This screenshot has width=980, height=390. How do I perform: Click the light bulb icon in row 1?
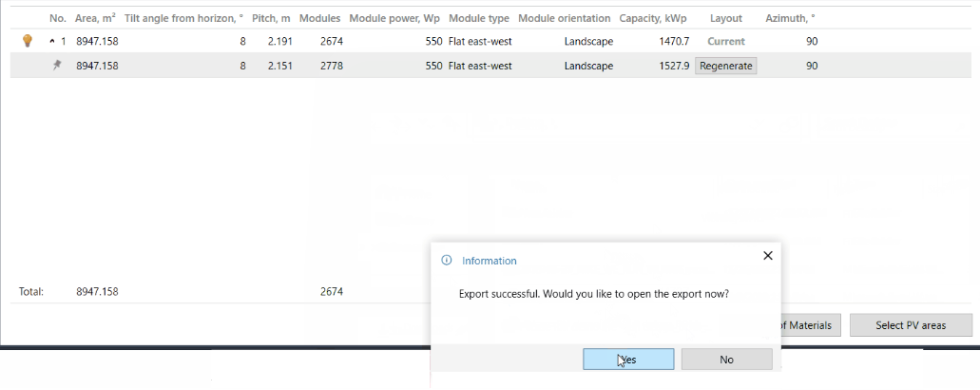click(27, 41)
